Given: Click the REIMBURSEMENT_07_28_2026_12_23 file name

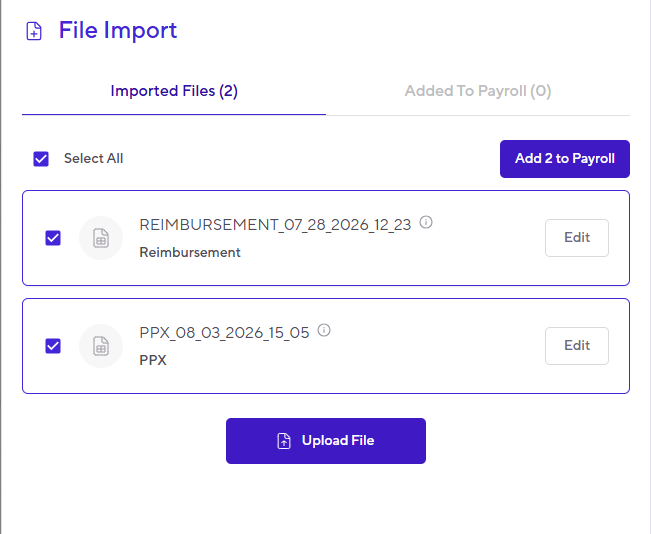Looking at the screenshot, I should [275, 225].
